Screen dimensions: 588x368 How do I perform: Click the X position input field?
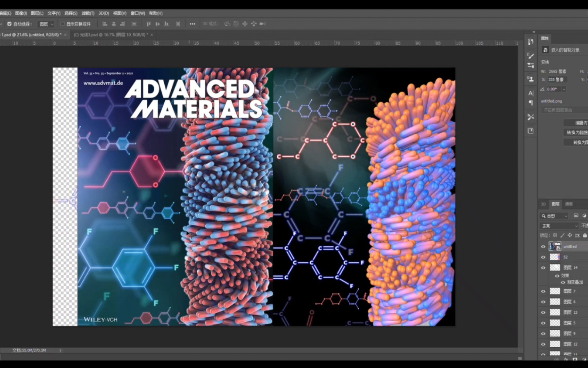[557, 80]
